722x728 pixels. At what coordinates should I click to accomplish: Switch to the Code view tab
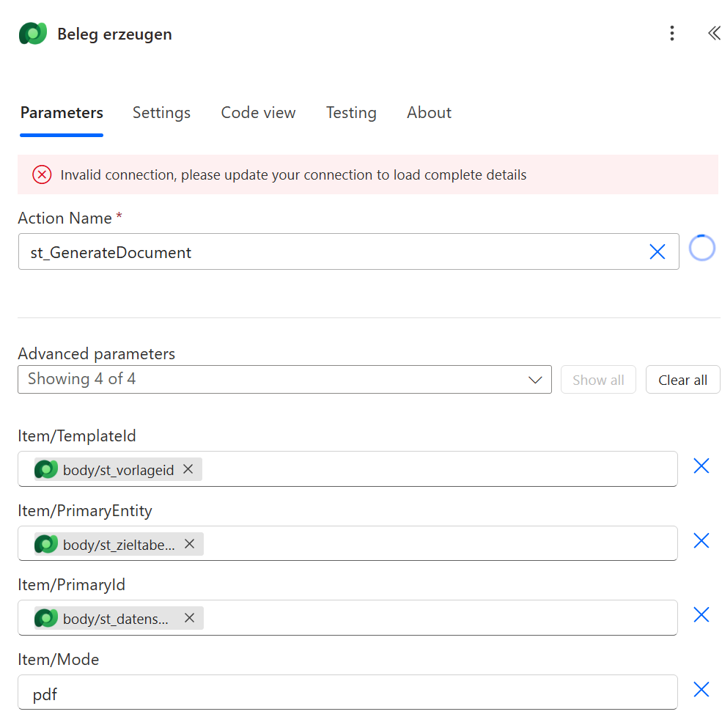click(258, 113)
